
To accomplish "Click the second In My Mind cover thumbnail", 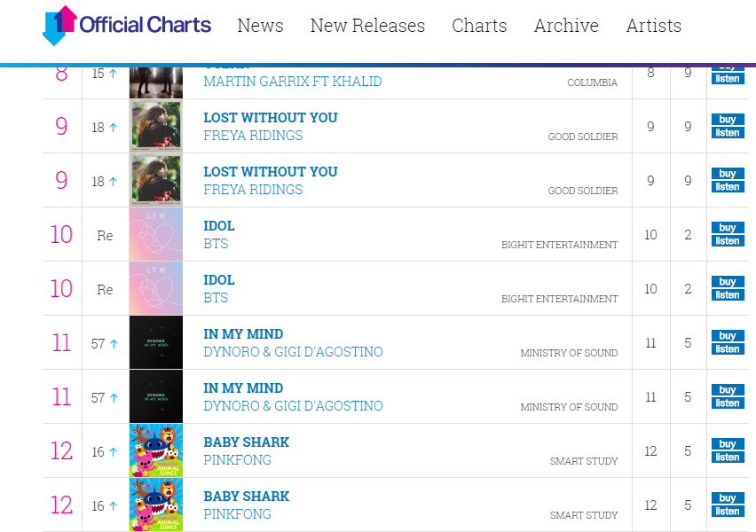I will [156, 396].
